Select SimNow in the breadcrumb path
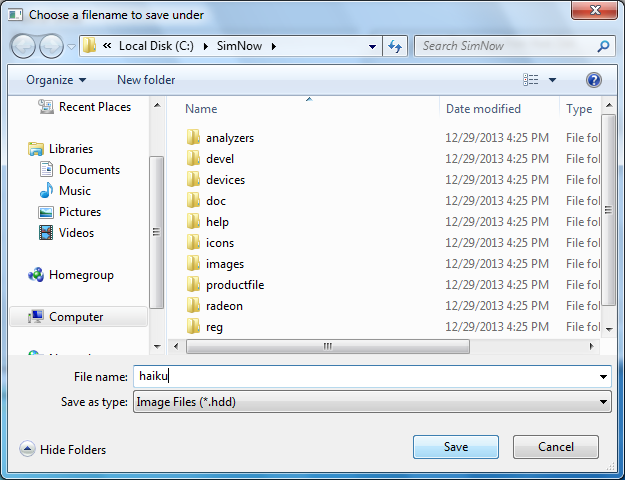This screenshot has height=480, width=625. tap(239, 46)
